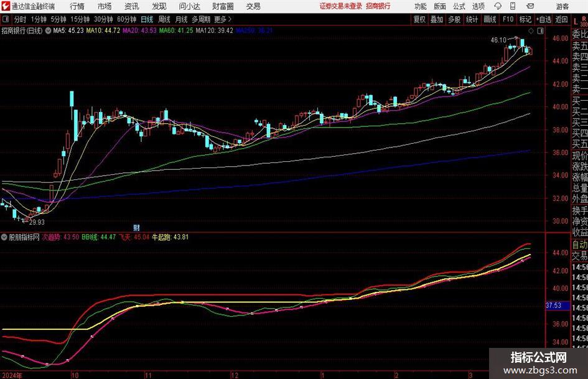This screenshot has width=588, height=379.
Task: Open the F10 company info button
Action: (508, 19)
